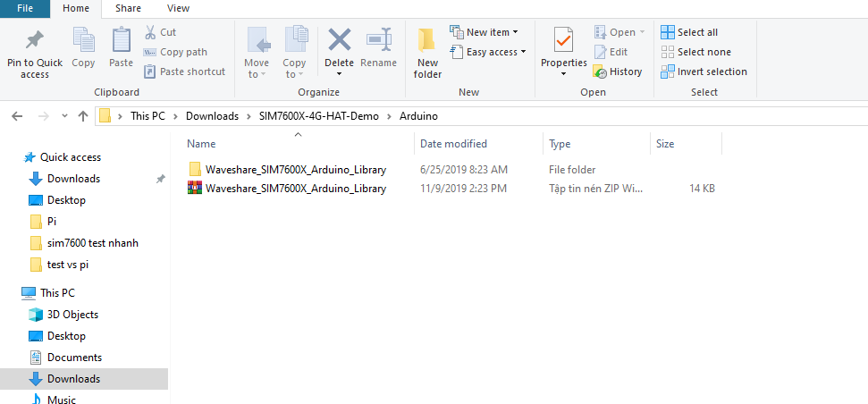This screenshot has height=404, width=868.
Task: Click Downloads in address path
Action: (x=212, y=116)
